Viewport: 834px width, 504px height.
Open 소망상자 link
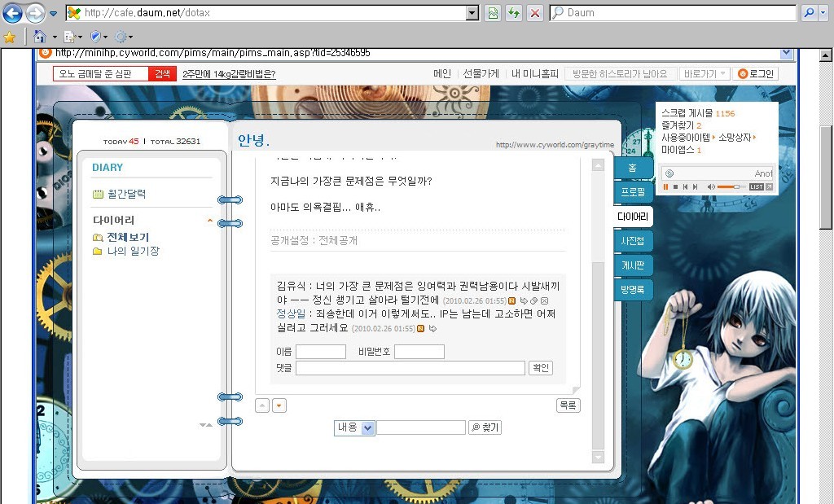click(x=735, y=138)
